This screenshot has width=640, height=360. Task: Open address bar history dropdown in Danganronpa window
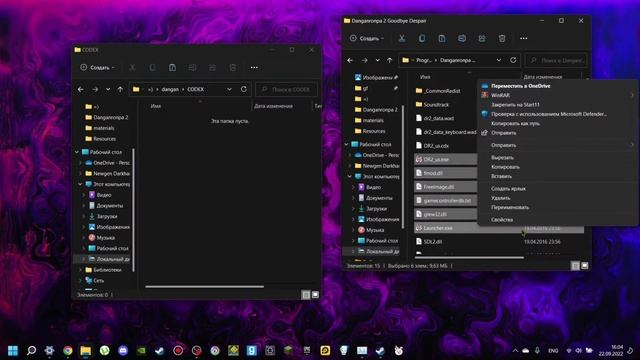click(499, 60)
